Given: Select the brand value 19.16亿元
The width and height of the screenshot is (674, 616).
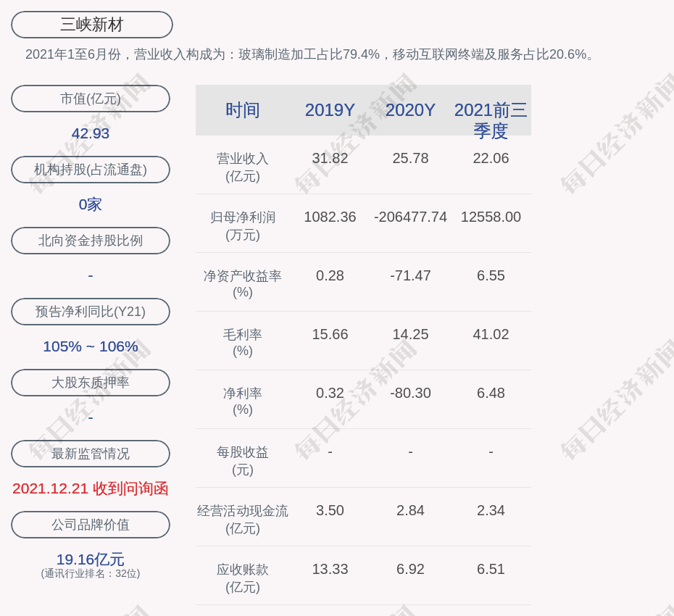Looking at the screenshot, I should tap(91, 559).
